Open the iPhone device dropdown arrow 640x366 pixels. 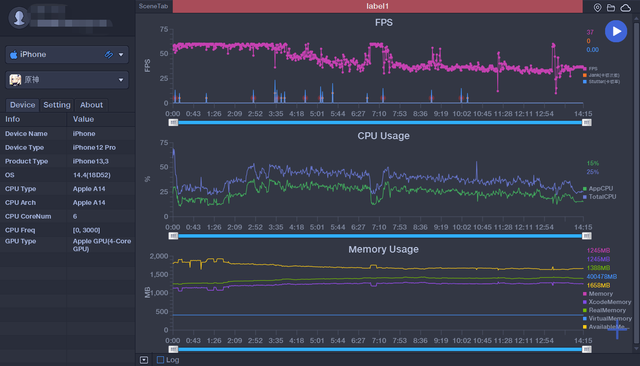coord(121,55)
